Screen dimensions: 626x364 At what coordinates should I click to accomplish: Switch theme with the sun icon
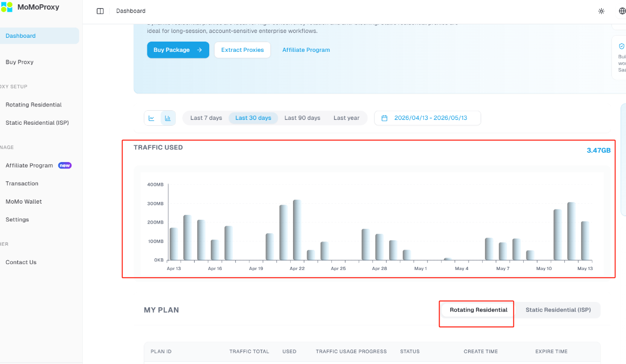[601, 11]
